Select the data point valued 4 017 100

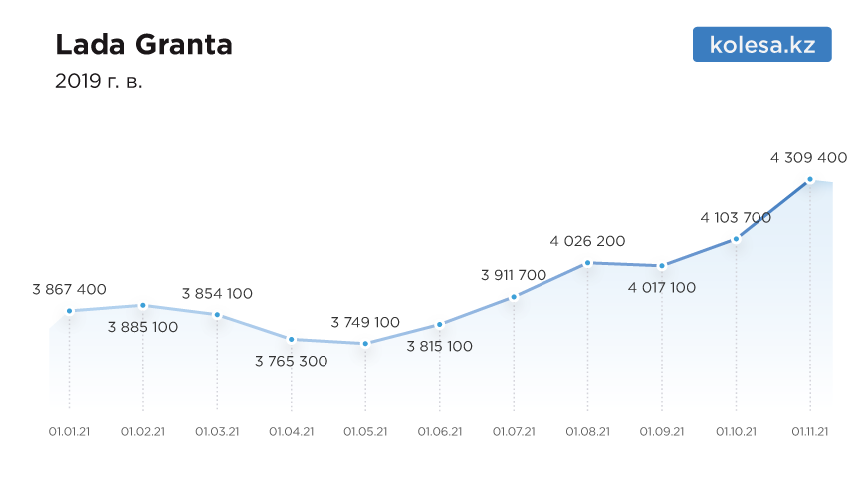(662, 266)
